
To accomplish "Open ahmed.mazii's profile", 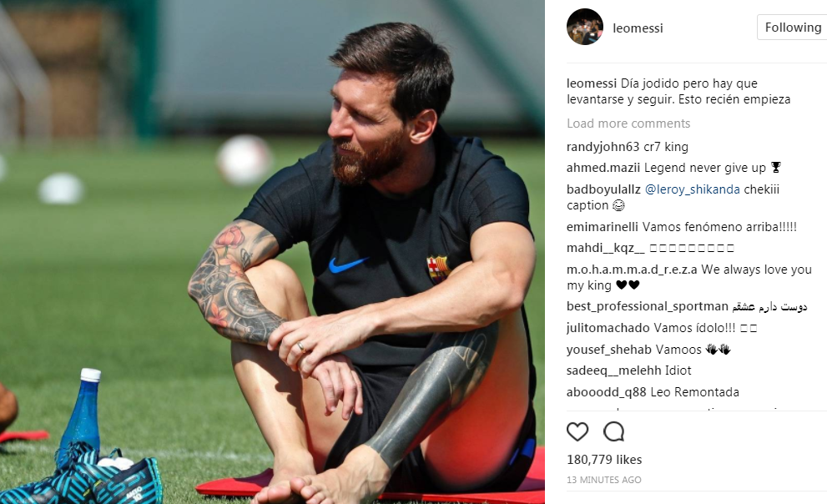I will (x=603, y=169).
